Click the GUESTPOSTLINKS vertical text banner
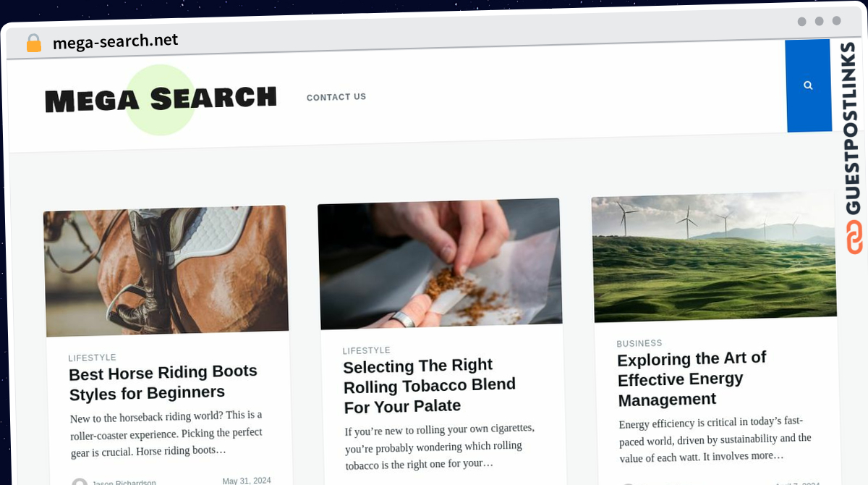Screen dimensions: 868x485 [x=852, y=128]
